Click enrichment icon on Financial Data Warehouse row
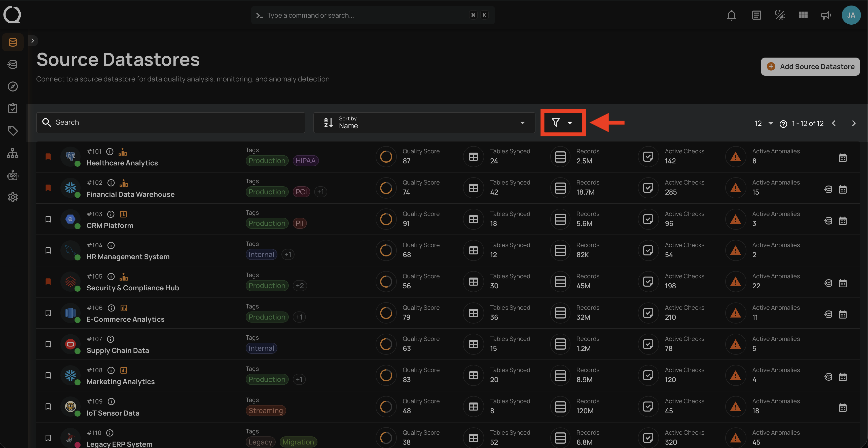The height and width of the screenshot is (448, 868). 828,189
